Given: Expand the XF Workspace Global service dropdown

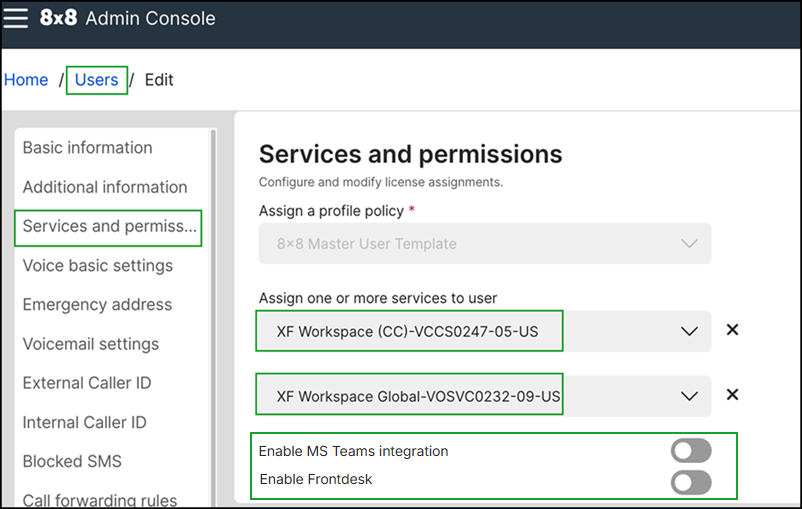Looking at the screenshot, I should [x=688, y=396].
